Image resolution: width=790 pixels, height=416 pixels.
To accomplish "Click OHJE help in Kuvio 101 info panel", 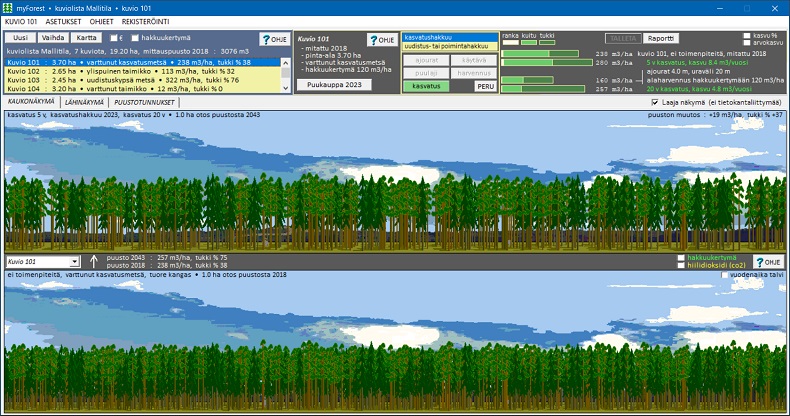I will point(380,40).
